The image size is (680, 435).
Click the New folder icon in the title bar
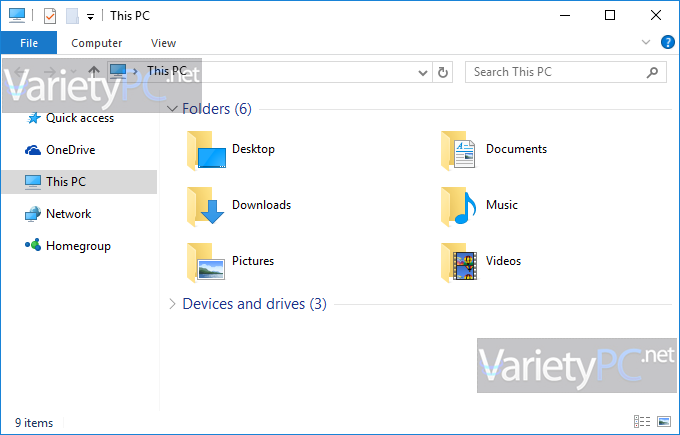click(x=72, y=16)
